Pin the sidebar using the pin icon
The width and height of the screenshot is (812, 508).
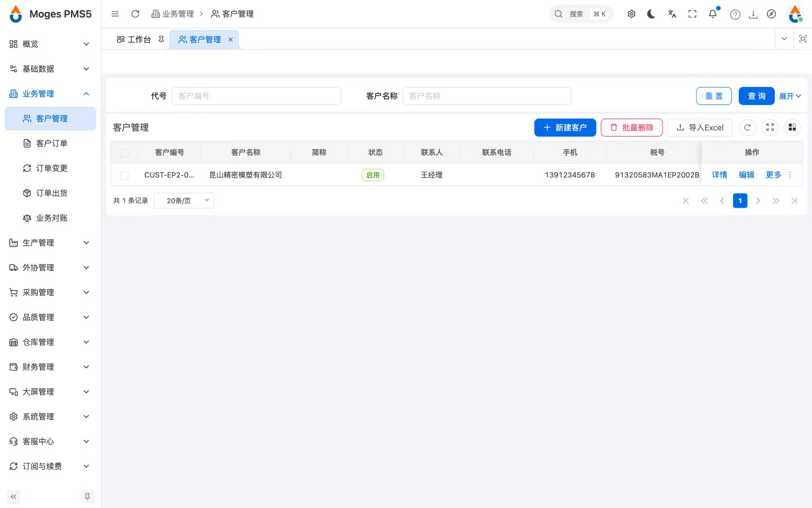(87, 497)
